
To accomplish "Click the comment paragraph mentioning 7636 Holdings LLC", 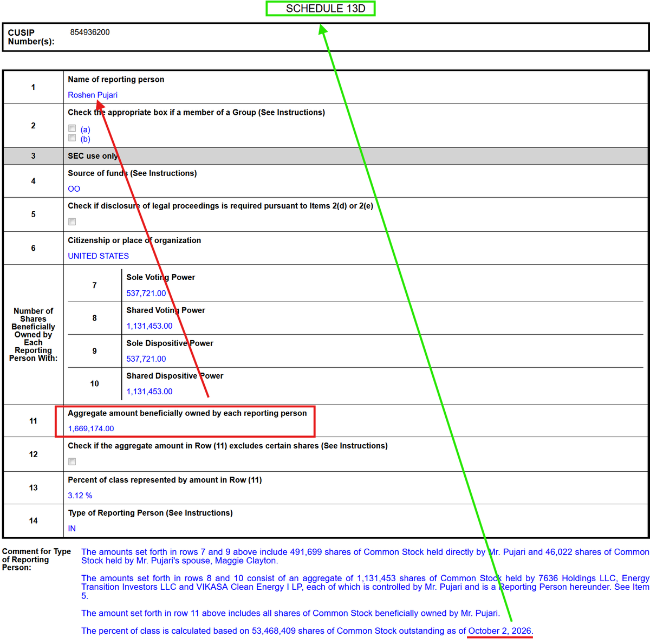I will [x=365, y=587].
